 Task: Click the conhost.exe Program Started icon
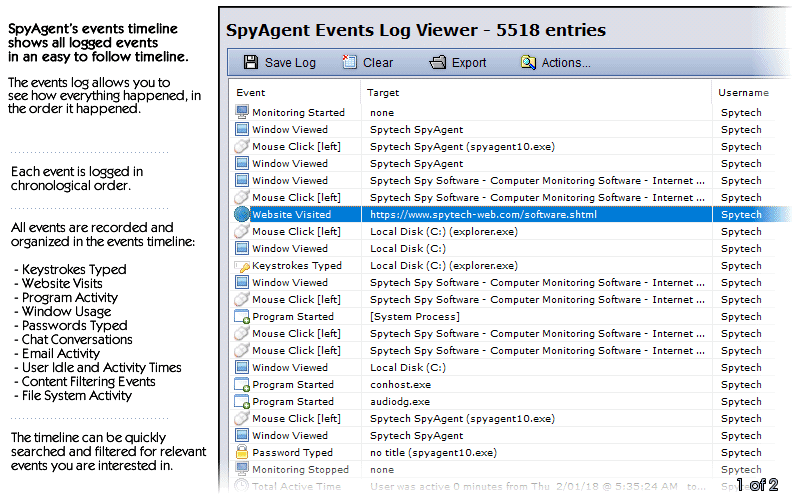[x=241, y=385]
